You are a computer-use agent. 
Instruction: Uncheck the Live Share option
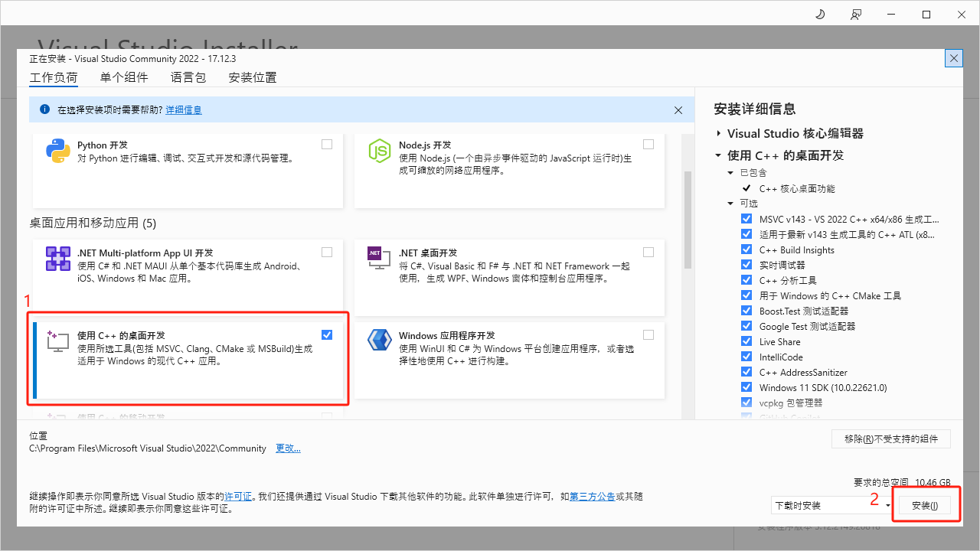pyautogui.click(x=746, y=341)
